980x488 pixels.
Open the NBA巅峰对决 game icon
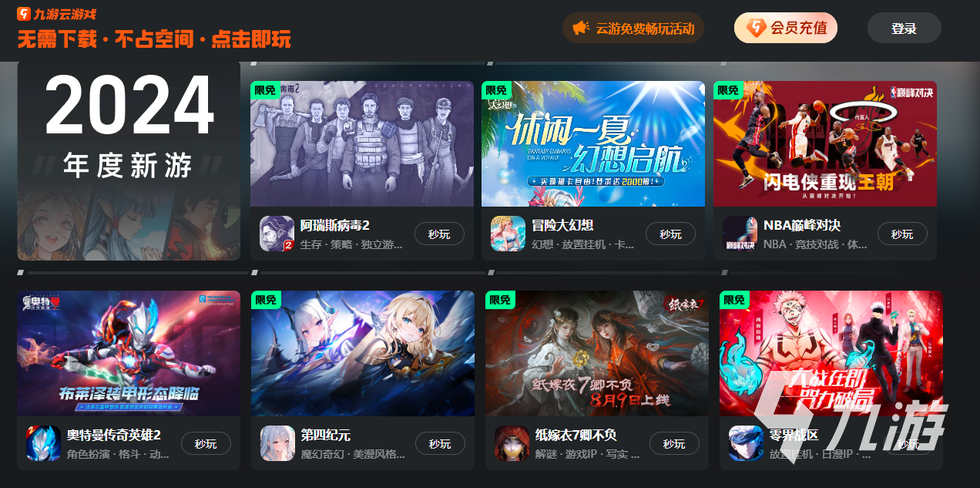(740, 234)
